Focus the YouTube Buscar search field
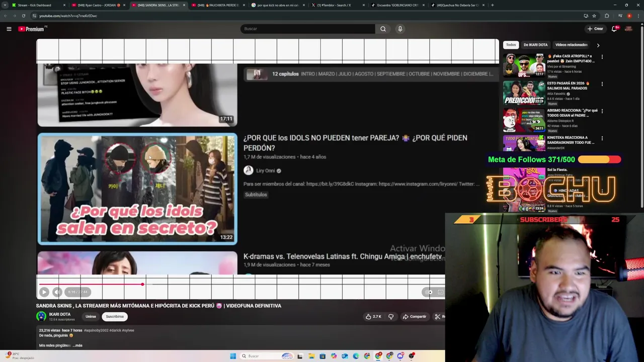644x362 pixels. click(x=307, y=29)
